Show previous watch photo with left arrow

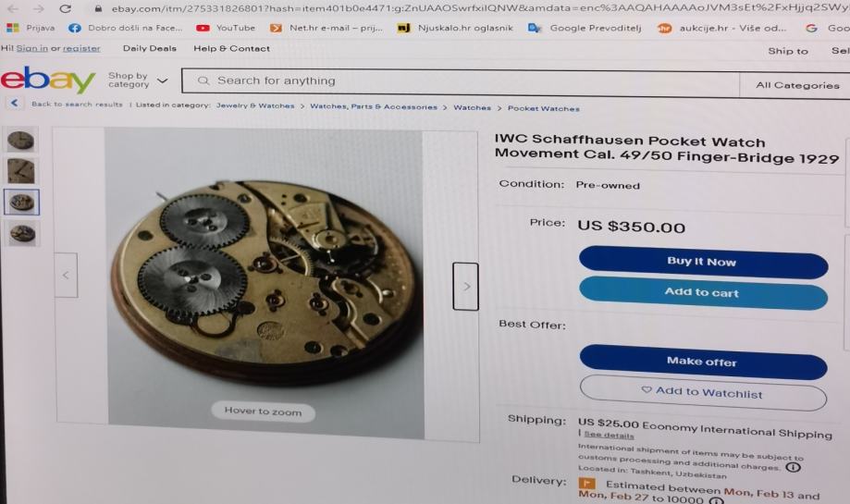[67, 276]
